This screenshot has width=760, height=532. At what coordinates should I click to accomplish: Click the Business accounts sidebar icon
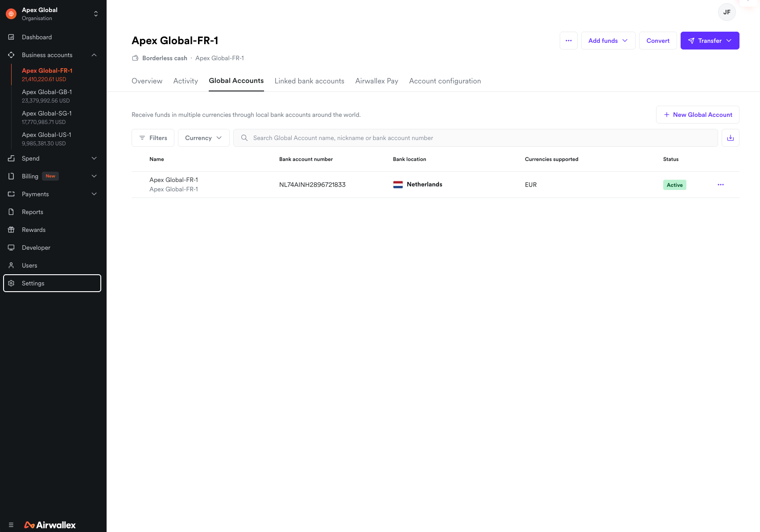click(x=11, y=55)
